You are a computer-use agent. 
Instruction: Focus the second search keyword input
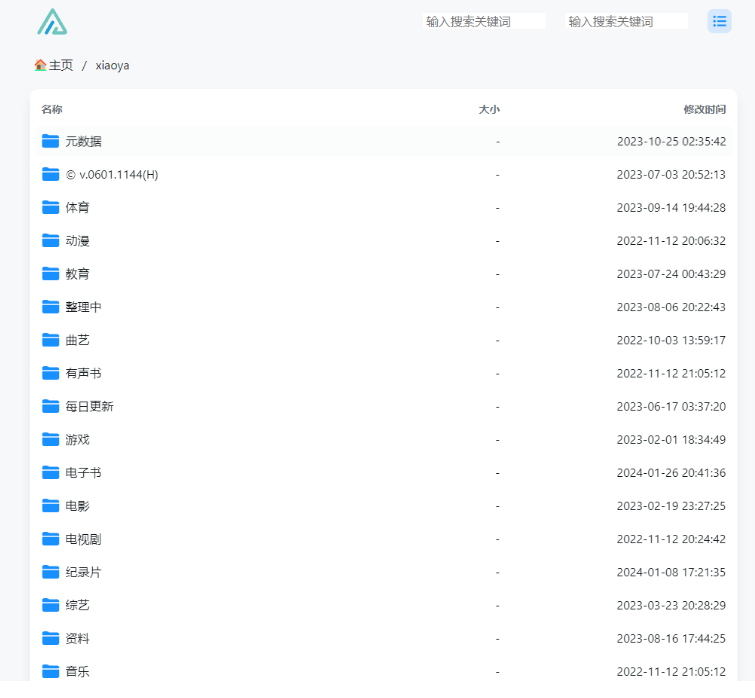(x=627, y=21)
